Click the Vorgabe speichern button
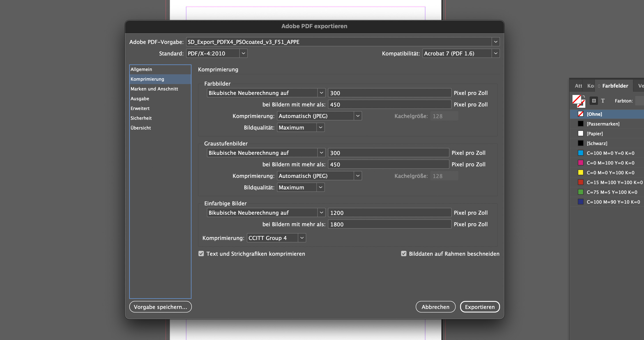644x340 pixels. (160, 307)
